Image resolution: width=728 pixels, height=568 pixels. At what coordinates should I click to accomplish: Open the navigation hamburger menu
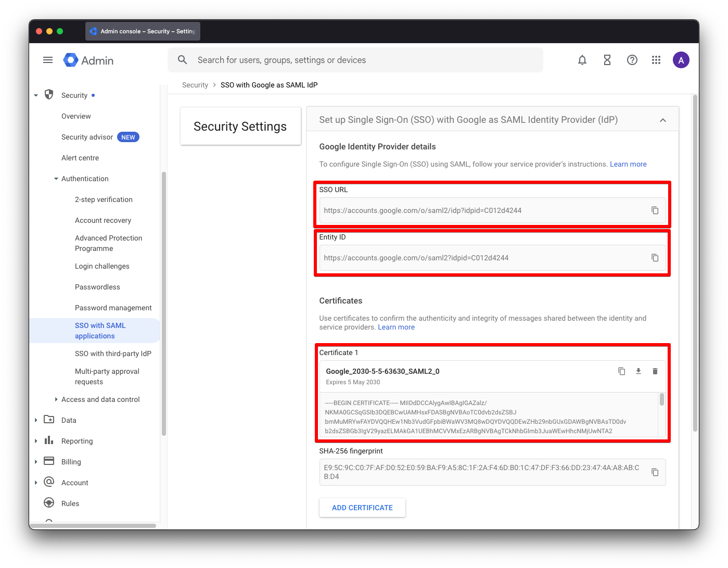tap(47, 60)
